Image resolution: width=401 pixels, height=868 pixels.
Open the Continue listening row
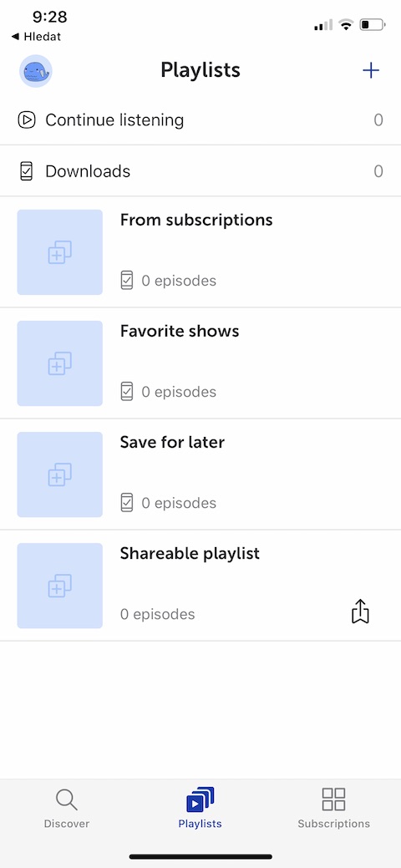pyautogui.click(x=200, y=119)
